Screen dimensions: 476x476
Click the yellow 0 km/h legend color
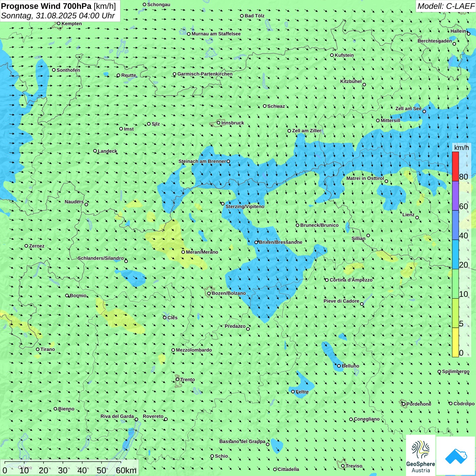tap(455, 342)
